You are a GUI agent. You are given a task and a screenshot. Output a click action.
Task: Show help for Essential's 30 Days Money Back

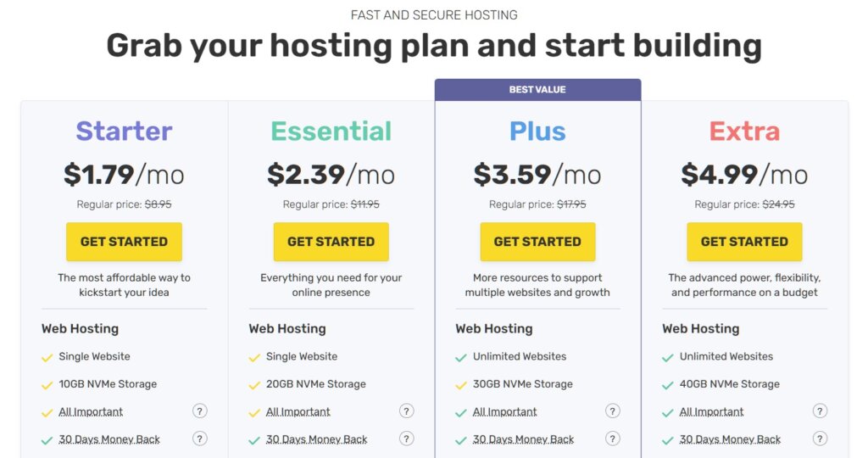(407, 438)
